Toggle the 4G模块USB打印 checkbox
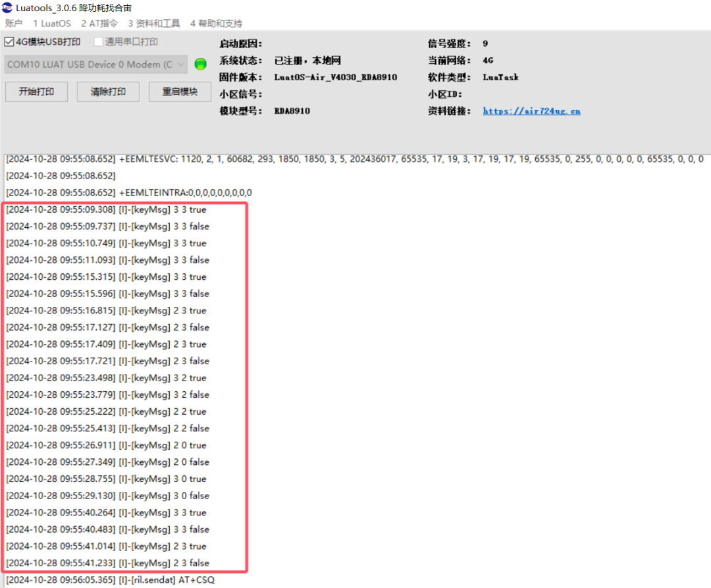 point(9,41)
